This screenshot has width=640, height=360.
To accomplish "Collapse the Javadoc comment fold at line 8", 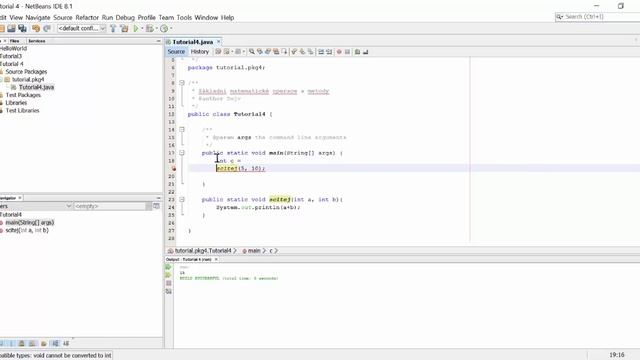I will pos(182,83).
